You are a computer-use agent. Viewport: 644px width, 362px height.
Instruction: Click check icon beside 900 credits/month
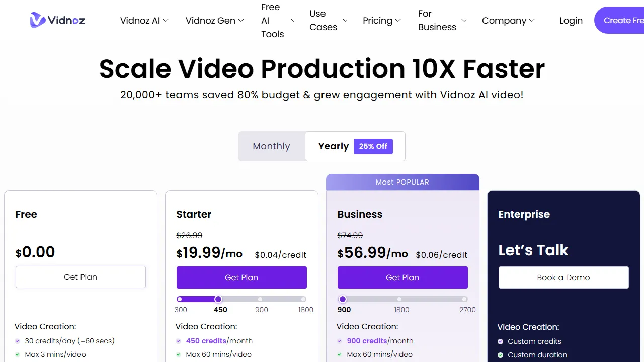pos(340,341)
